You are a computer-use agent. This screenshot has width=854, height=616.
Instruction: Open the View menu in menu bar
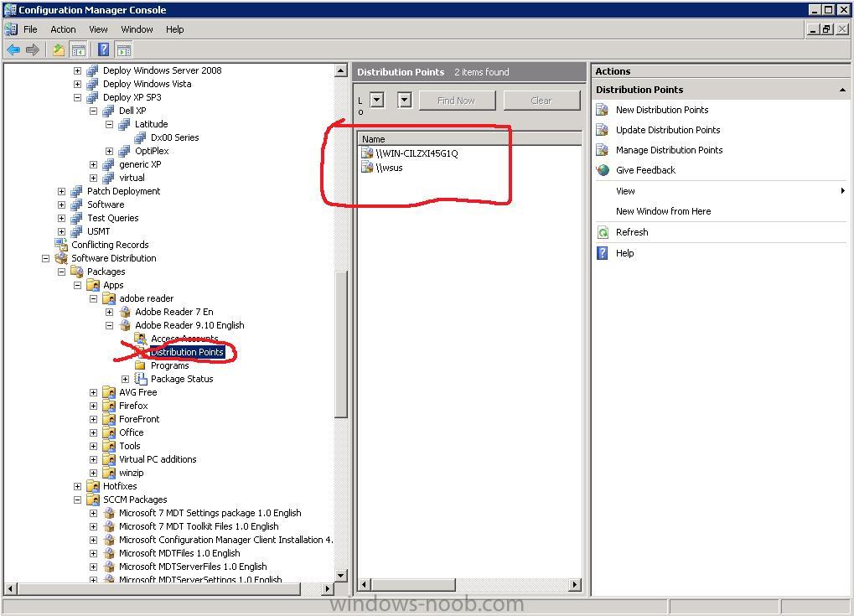click(98, 29)
